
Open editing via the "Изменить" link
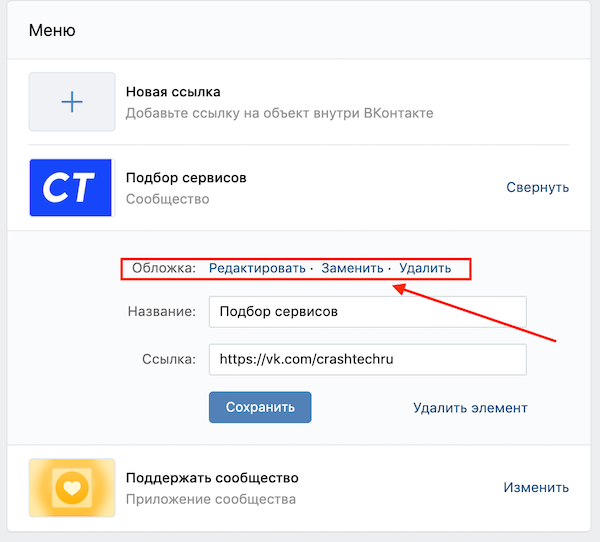click(536, 488)
